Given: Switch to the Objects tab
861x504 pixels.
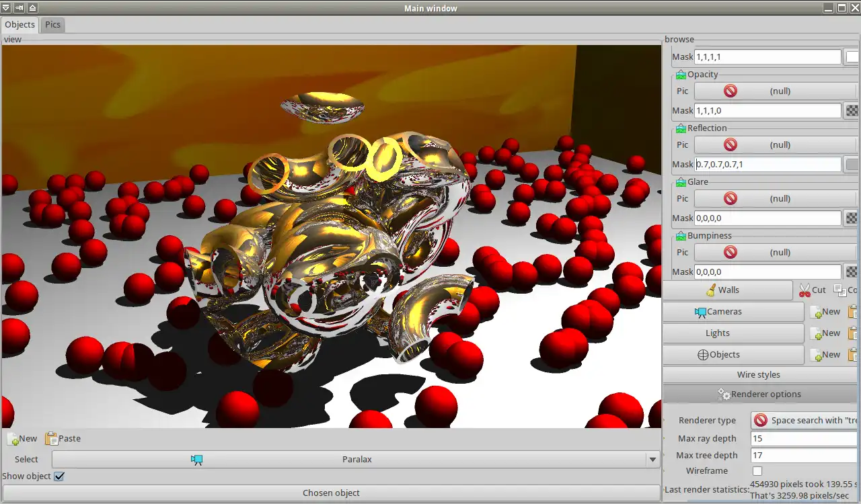Looking at the screenshot, I should [20, 25].
